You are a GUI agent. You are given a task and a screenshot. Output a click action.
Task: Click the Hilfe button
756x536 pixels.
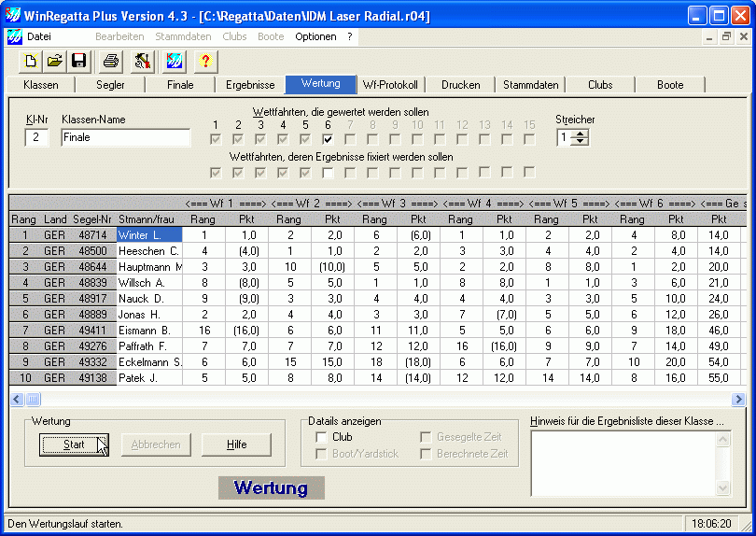tap(236, 444)
